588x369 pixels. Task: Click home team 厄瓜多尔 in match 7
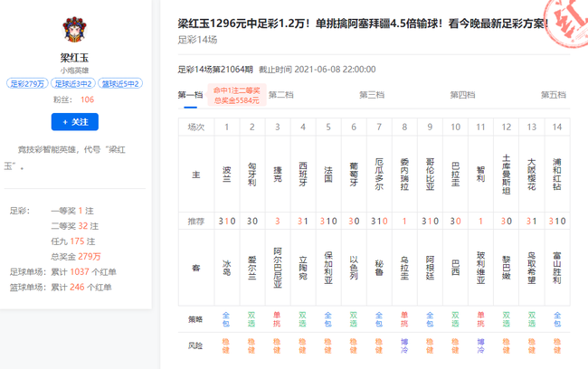click(x=379, y=175)
